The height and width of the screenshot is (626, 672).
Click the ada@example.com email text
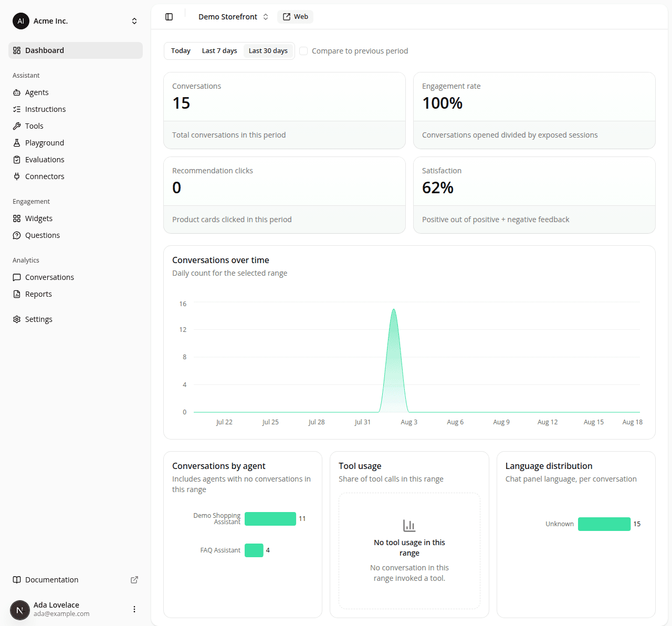click(61, 613)
